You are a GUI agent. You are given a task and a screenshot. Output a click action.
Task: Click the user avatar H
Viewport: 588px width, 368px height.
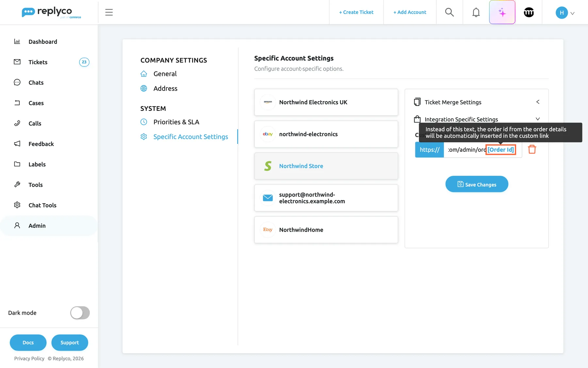[x=562, y=12]
